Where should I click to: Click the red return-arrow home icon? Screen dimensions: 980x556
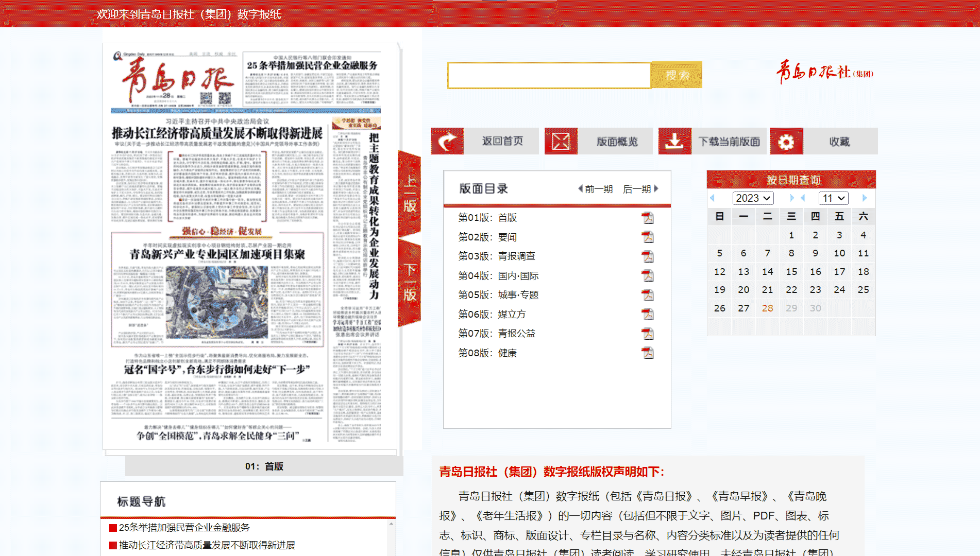pyautogui.click(x=447, y=141)
